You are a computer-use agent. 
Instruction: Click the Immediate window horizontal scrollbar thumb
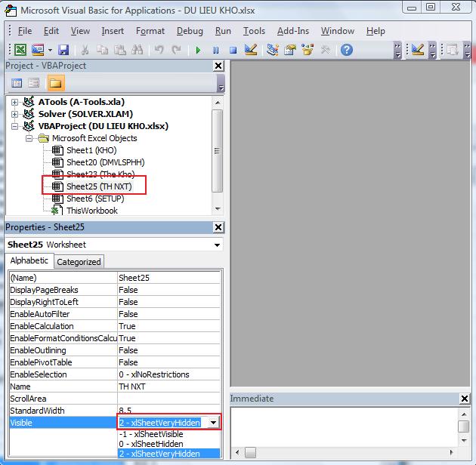(x=250, y=453)
